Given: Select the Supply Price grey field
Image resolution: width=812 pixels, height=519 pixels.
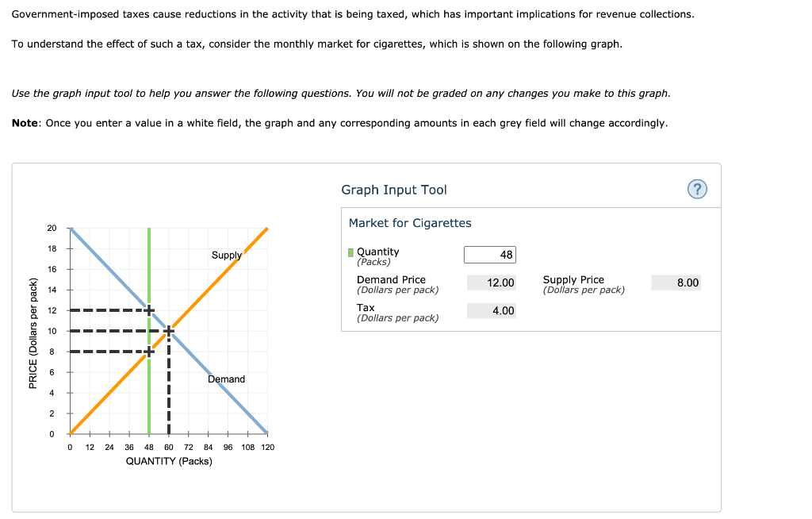Looking at the screenshot, I should click(x=675, y=283).
